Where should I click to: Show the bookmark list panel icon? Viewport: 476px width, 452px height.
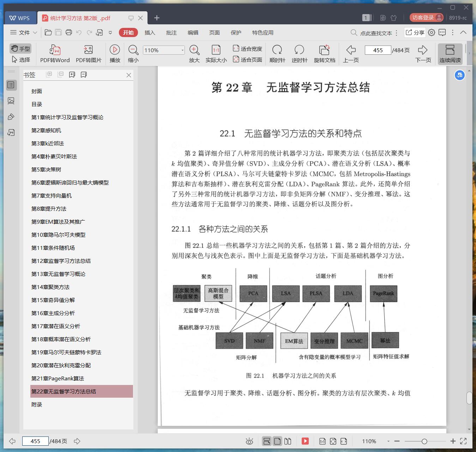click(11, 85)
